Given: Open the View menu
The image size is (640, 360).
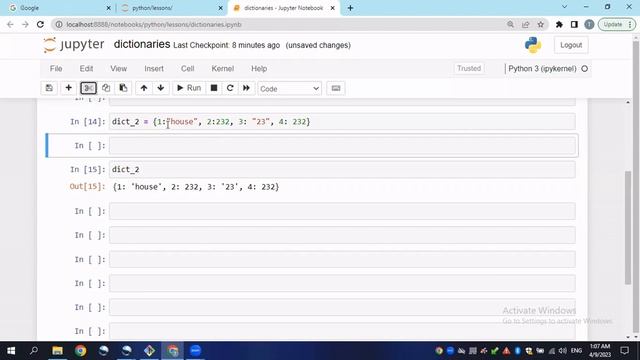Looking at the screenshot, I should pyautogui.click(x=118, y=69).
